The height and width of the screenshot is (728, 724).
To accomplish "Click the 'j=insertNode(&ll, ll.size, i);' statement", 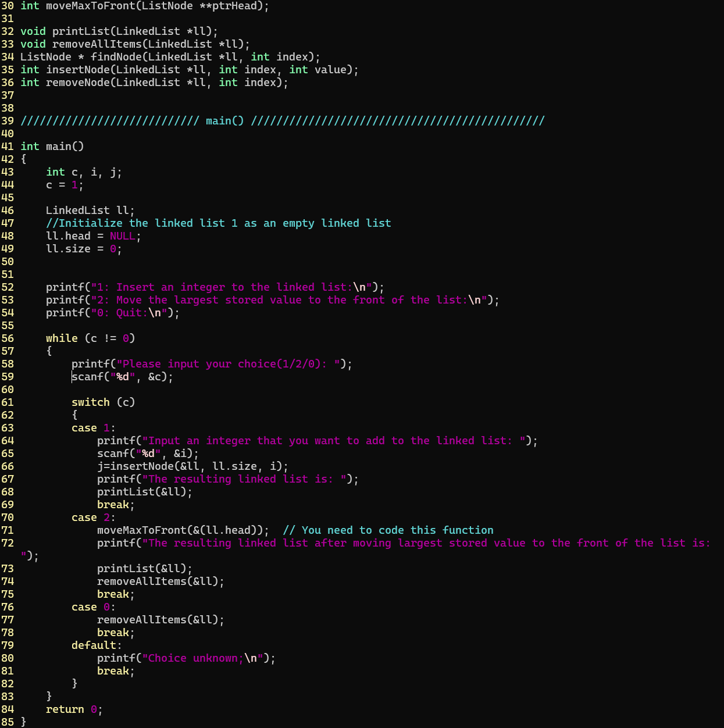I will click(x=193, y=466).
